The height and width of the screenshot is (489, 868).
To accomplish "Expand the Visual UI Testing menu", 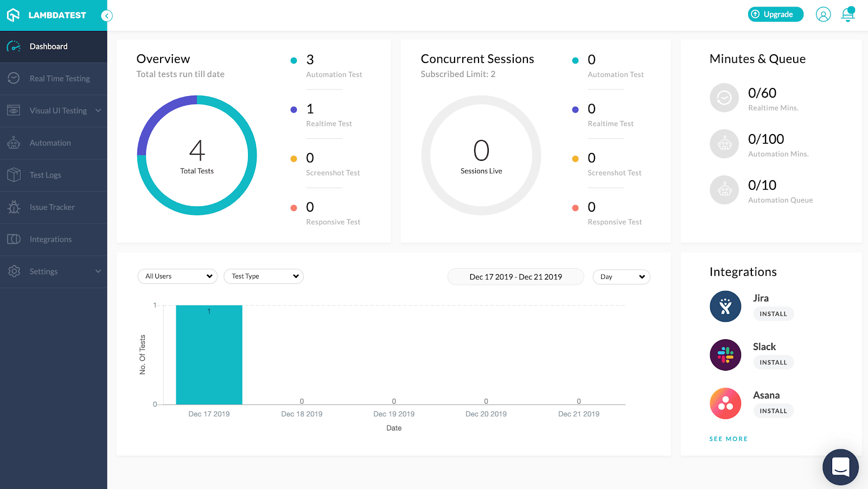I will click(x=58, y=110).
